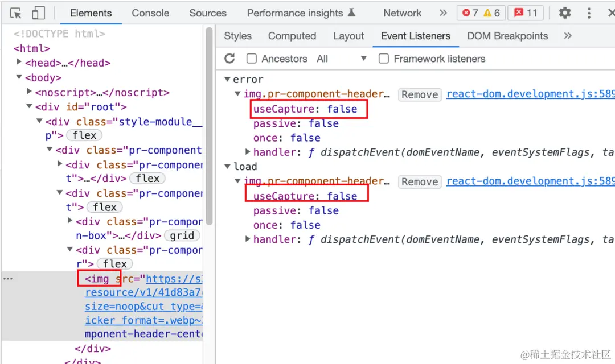
Task: Open DevTools settings gear
Action: (564, 13)
